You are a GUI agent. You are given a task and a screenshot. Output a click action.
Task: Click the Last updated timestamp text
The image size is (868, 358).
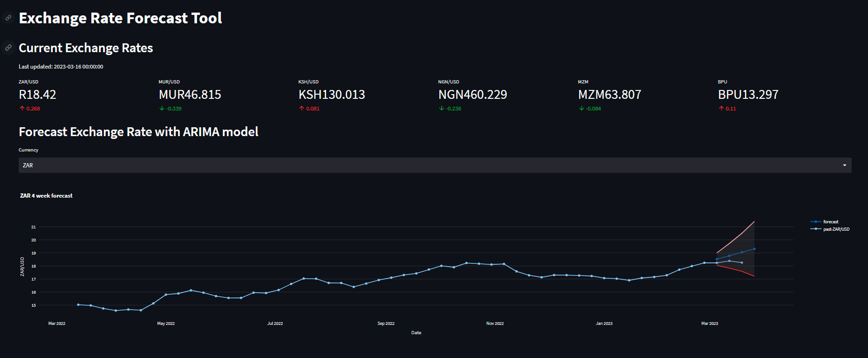point(61,67)
